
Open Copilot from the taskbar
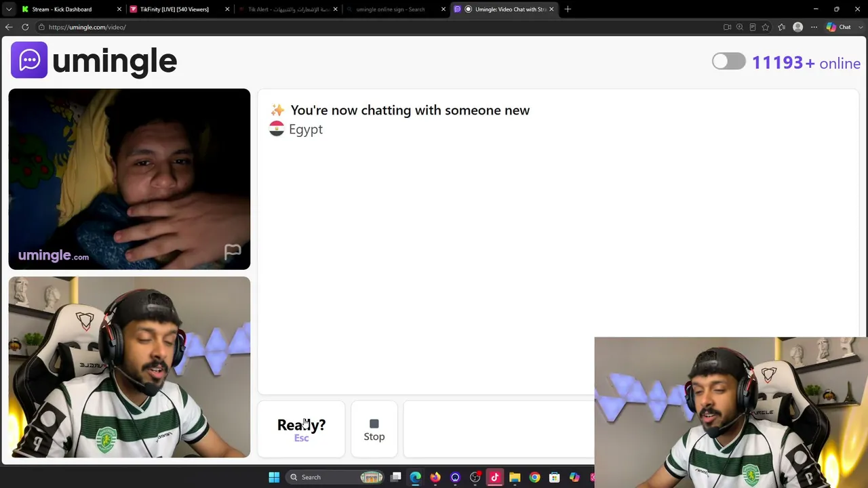[x=574, y=477]
